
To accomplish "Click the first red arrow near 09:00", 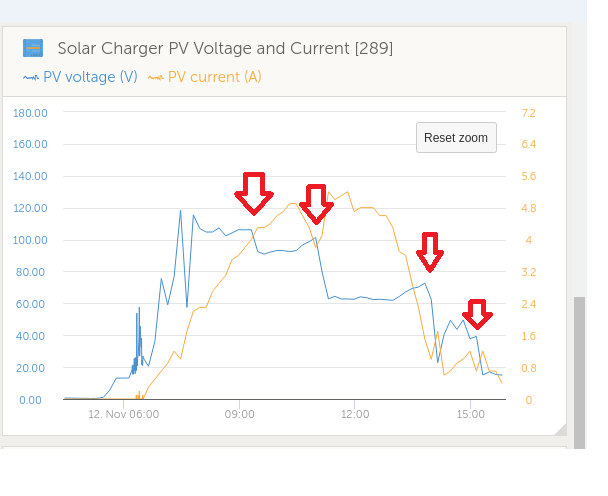I will pos(254,194).
